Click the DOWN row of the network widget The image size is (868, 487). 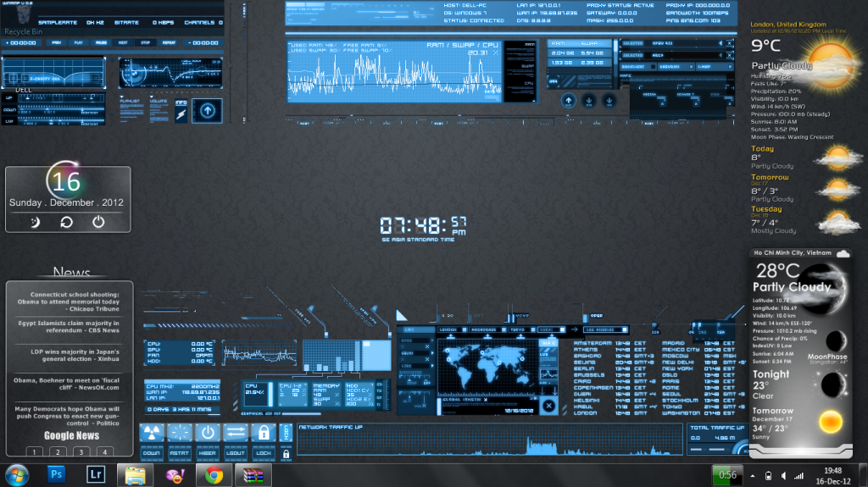53,110
